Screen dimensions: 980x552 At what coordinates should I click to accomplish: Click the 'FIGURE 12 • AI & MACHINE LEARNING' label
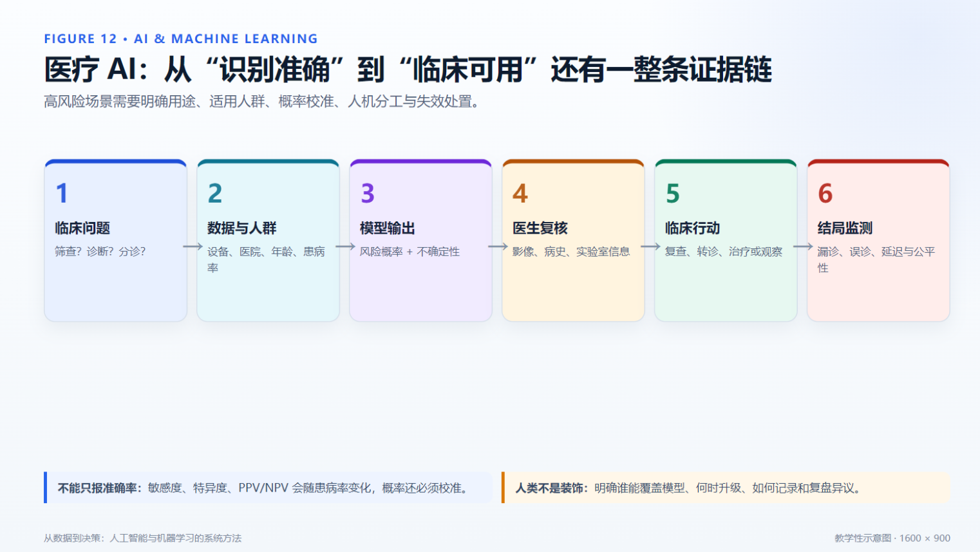coord(181,39)
